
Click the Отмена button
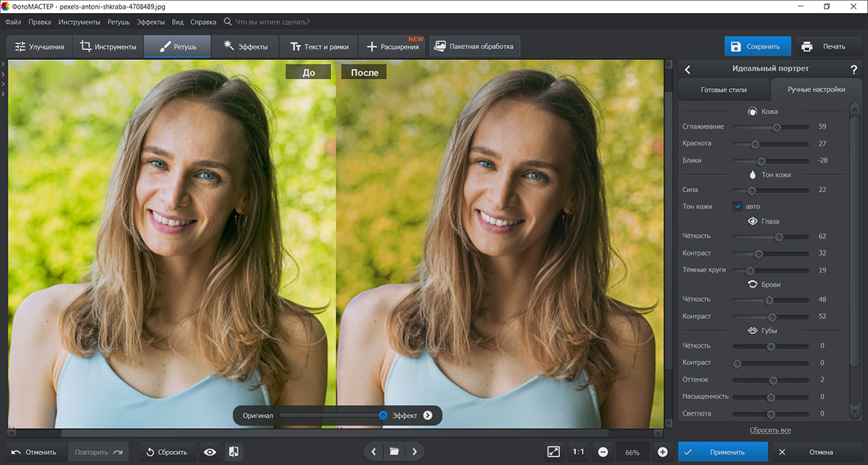816,452
